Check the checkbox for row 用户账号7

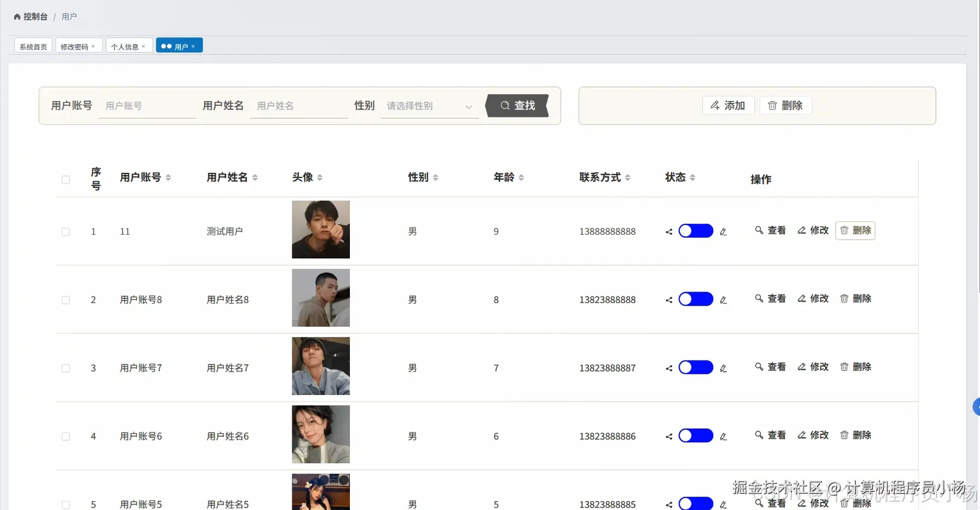pos(66,368)
